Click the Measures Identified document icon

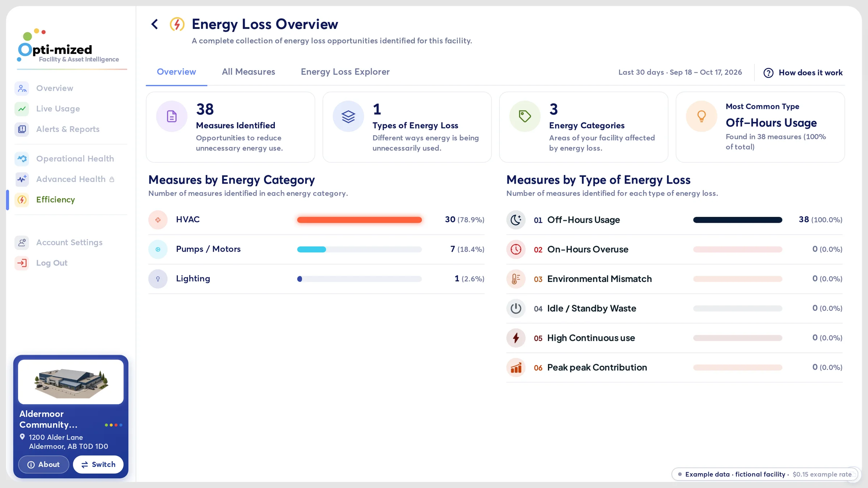(x=172, y=116)
